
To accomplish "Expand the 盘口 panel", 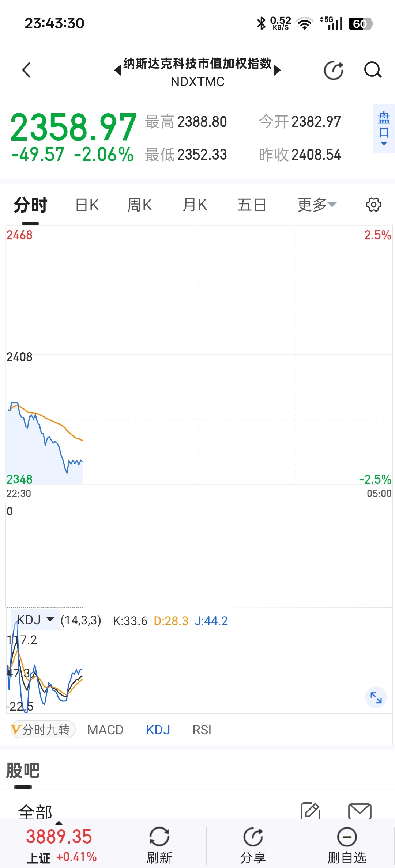I will pyautogui.click(x=384, y=129).
